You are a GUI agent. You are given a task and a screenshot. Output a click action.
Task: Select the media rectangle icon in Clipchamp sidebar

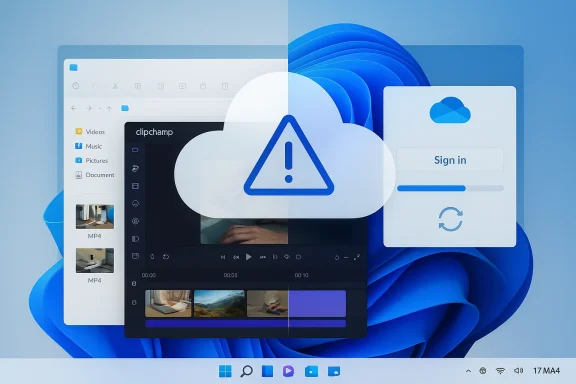tap(135, 150)
